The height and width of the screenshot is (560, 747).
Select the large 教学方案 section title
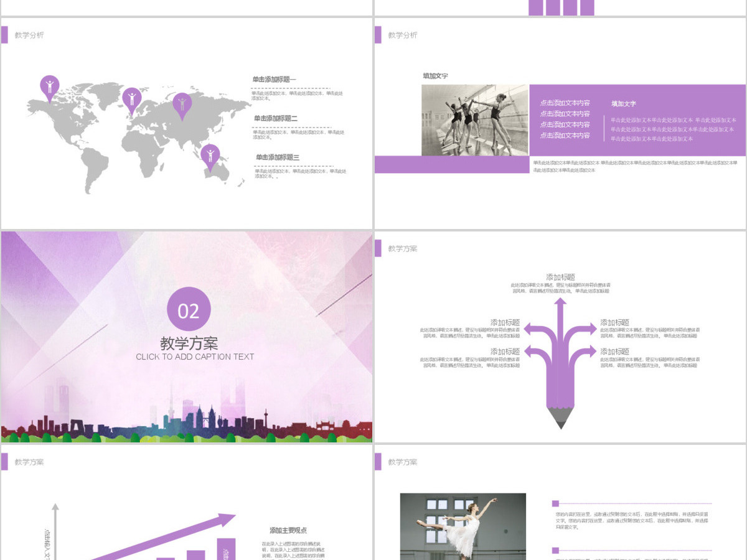pyautogui.click(x=189, y=343)
